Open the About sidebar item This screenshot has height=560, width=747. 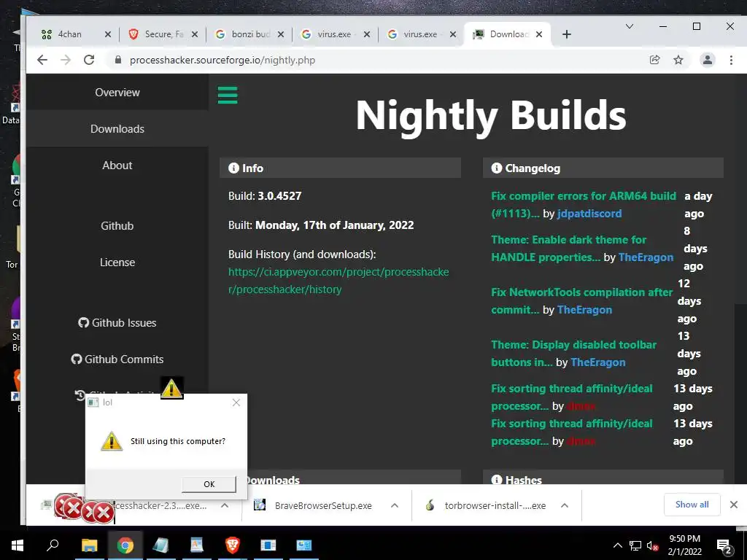click(x=117, y=166)
